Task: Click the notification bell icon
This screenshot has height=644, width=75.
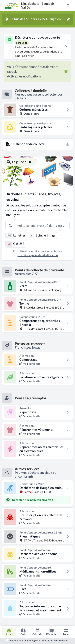Action: [x=66, y=71]
